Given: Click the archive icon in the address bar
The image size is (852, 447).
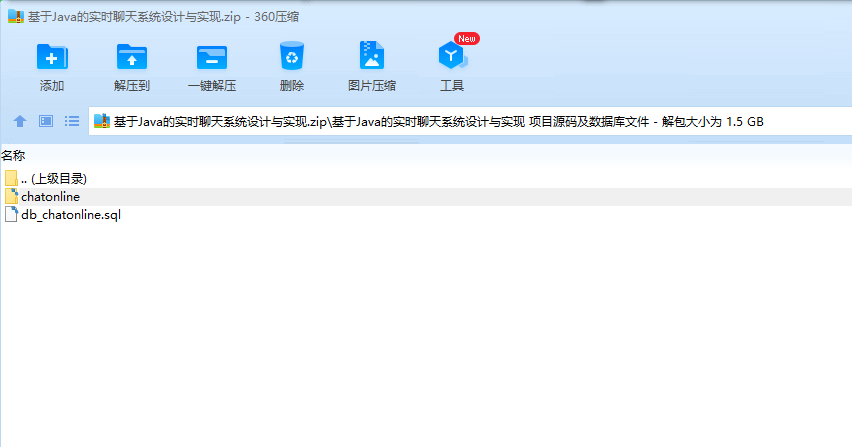Looking at the screenshot, I should pyautogui.click(x=102, y=121).
